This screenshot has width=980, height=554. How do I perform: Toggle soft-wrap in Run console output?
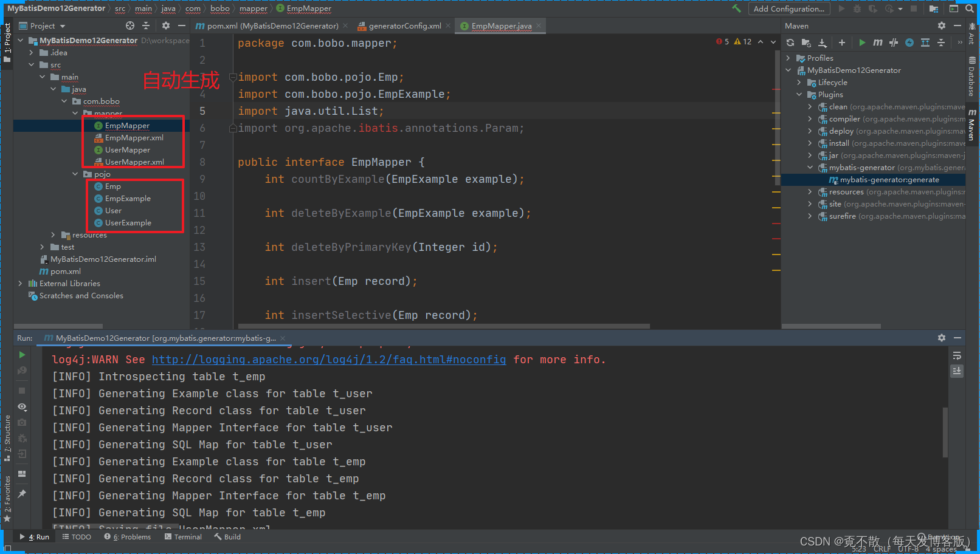tap(957, 355)
